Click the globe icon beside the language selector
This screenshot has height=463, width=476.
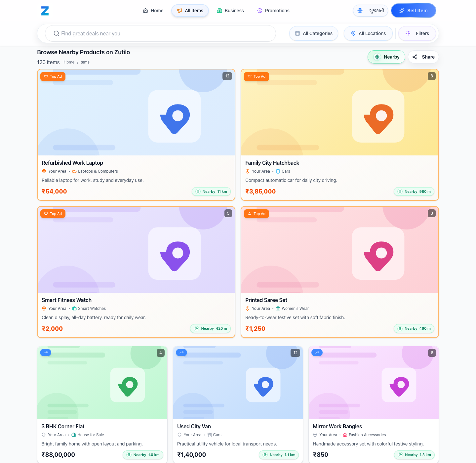pos(360,11)
